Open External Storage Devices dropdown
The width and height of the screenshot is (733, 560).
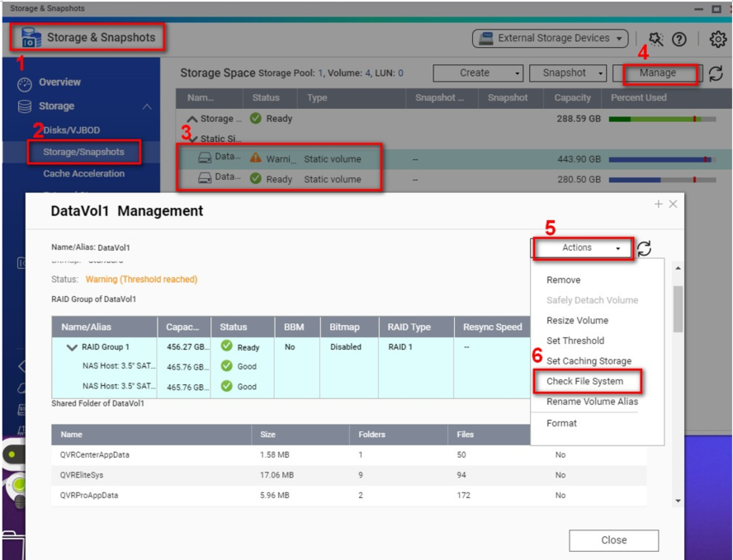pyautogui.click(x=550, y=38)
